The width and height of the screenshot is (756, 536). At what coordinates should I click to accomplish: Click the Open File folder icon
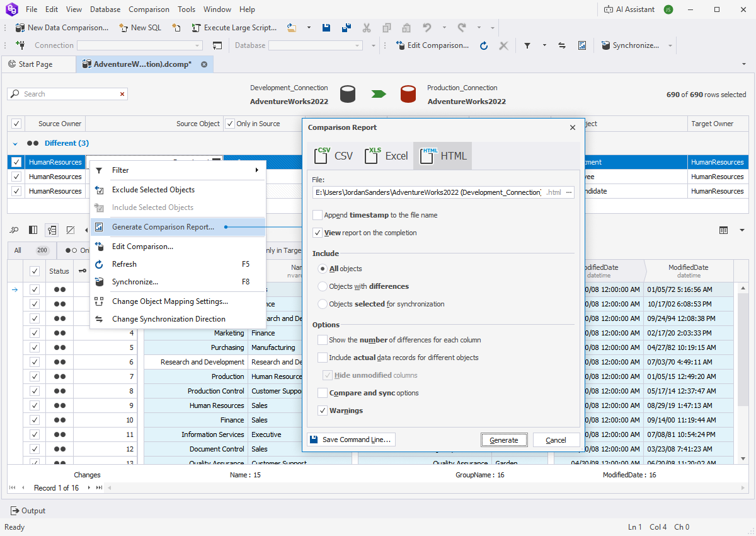coord(292,28)
